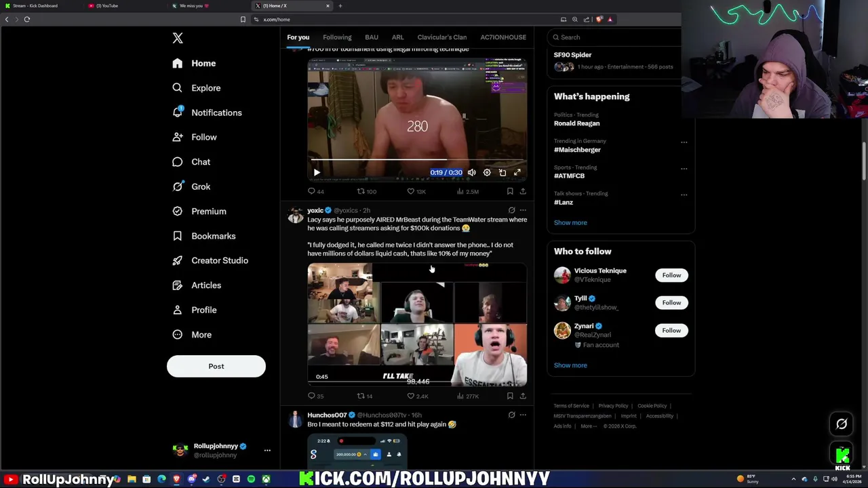Like yoxic's post with 2.4K likes
Viewport: 868px width, 488px height.
(x=417, y=396)
